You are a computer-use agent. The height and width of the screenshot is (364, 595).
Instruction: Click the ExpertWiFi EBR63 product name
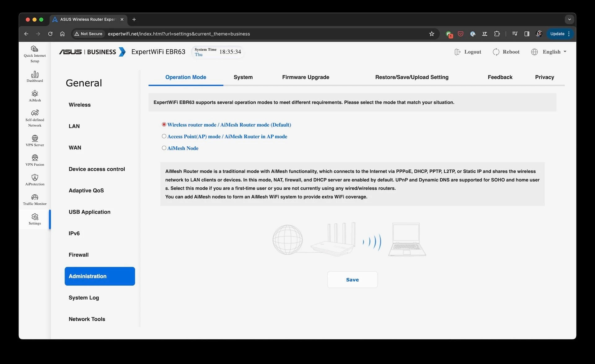click(x=158, y=52)
